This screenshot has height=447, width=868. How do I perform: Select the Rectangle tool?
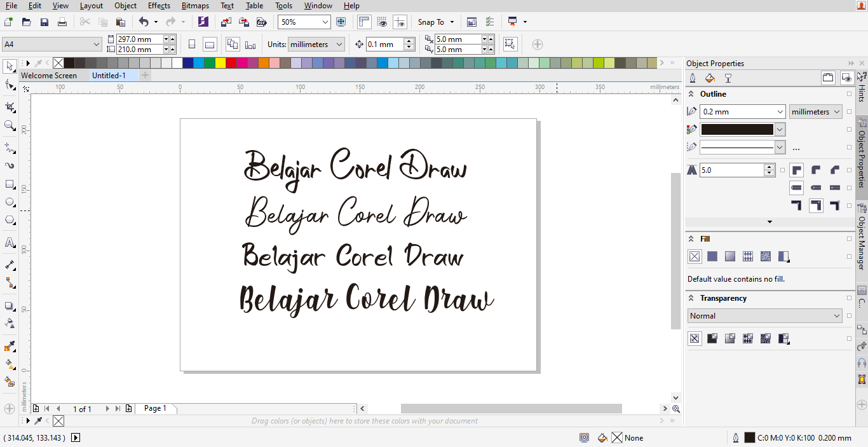[9, 184]
